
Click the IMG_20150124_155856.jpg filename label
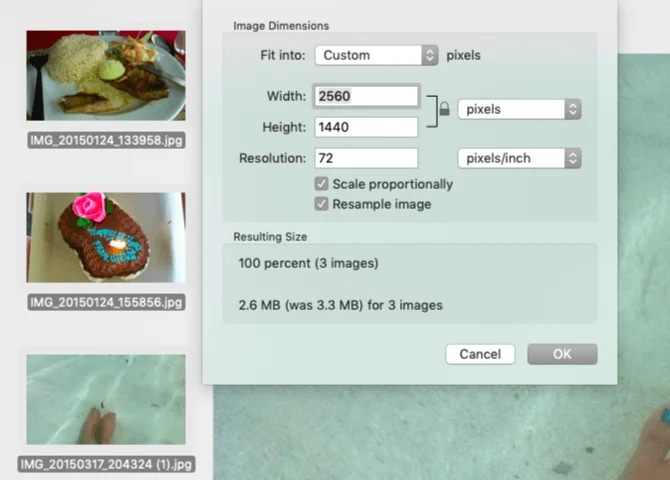tap(106, 302)
